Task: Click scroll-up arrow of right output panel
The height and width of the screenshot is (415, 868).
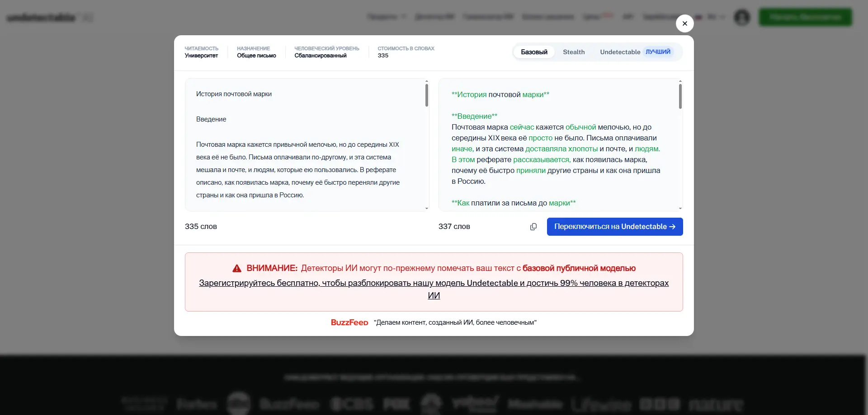Action: tap(680, 81)
